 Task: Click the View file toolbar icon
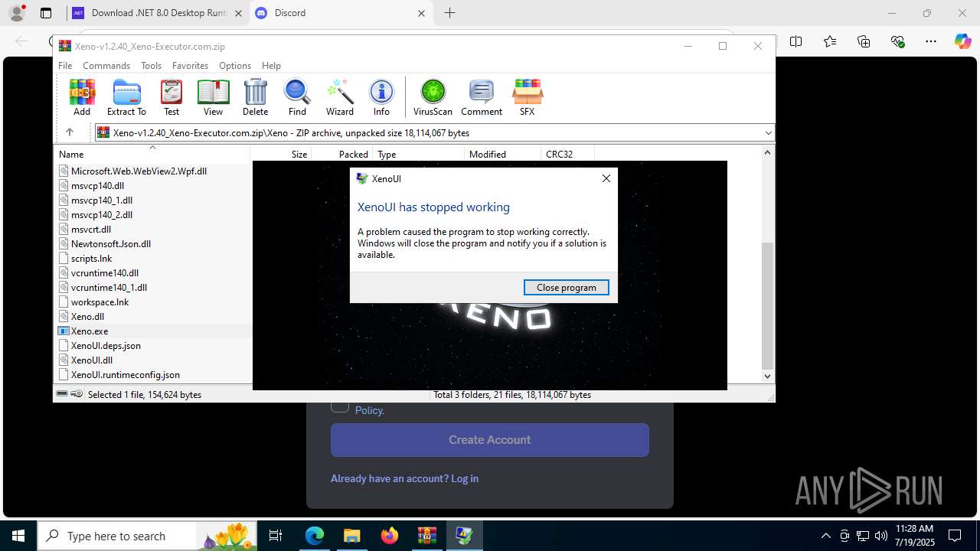tap(213, 97)
